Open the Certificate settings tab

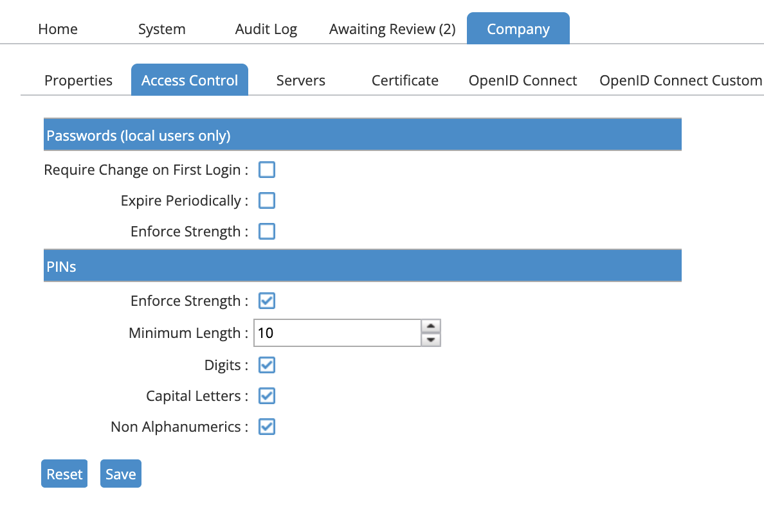(x=405, y=80)
